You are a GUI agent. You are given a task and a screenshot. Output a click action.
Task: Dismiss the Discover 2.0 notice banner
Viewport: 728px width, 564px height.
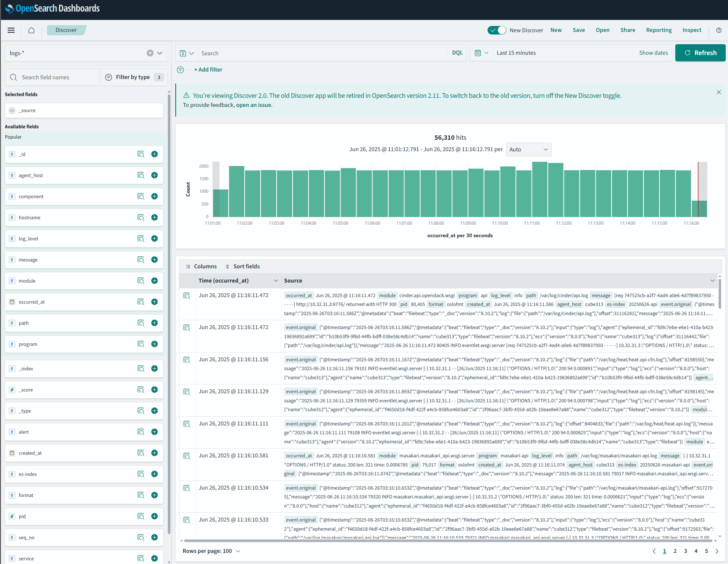[718, 92]
